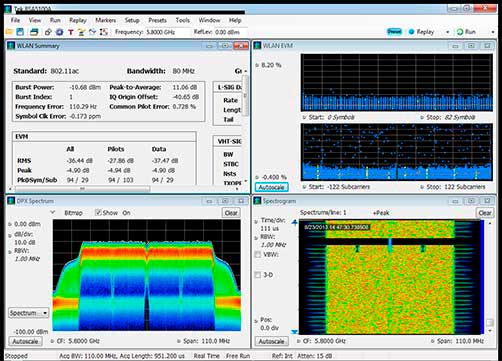Click the Pos value 0.0 div

(x=269, y=328)
